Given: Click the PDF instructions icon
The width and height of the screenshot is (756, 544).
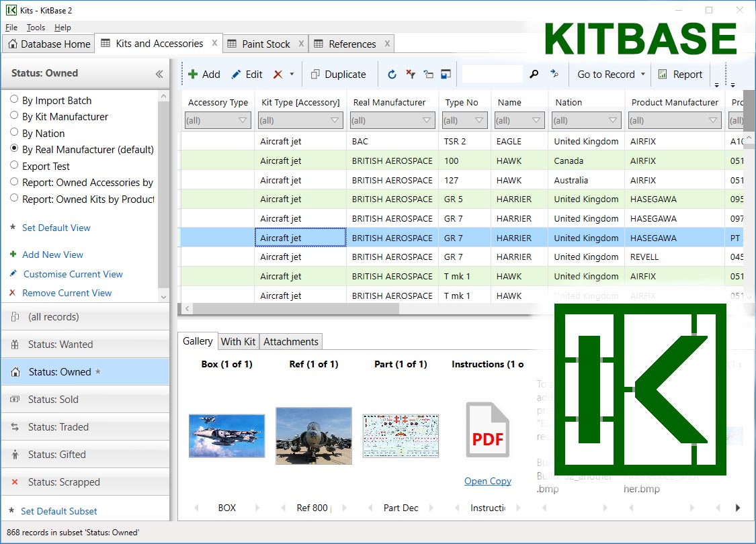Looking at the screenshot, I should click(487, 430).
